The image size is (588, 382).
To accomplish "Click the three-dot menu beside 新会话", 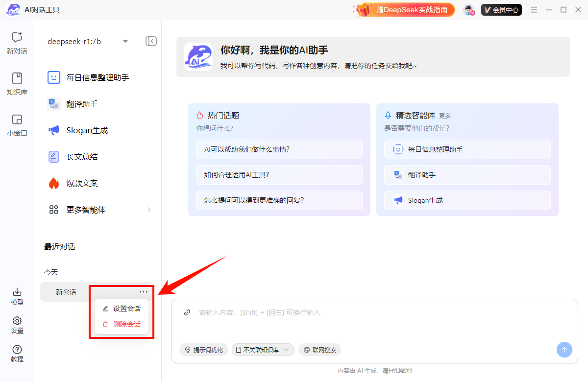I will pyautogui.click(x=143, y=292).
